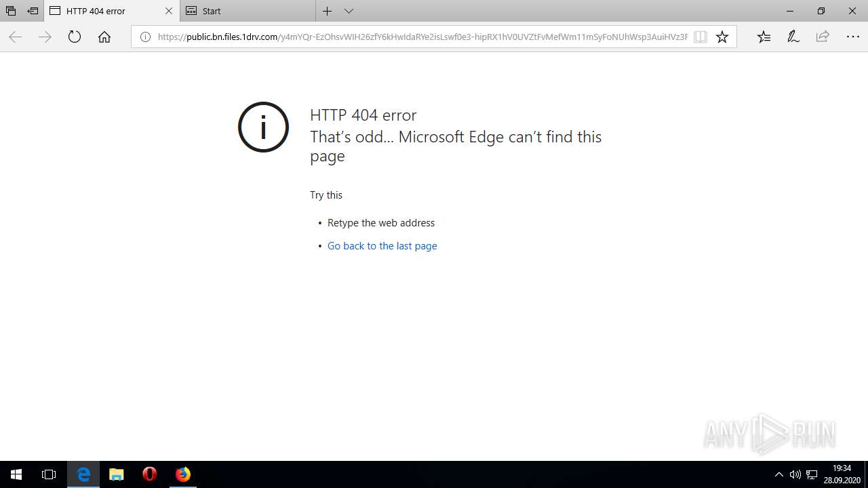Go to the Home page
The image size is (868, 488).
point(104,37)
